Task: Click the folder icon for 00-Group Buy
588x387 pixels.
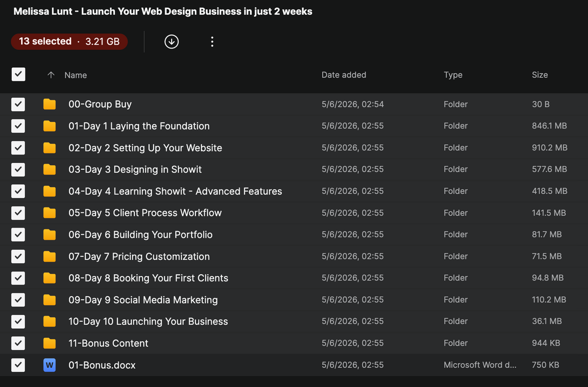Action: tap(49, 104)
